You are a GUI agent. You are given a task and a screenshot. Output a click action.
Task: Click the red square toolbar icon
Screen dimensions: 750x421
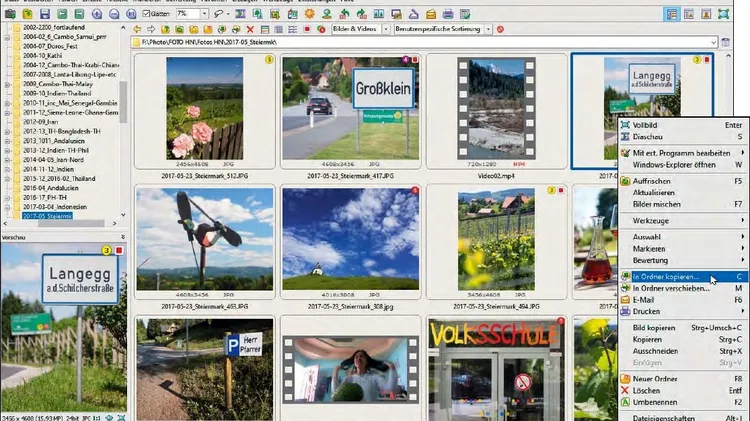click(307, 29)
